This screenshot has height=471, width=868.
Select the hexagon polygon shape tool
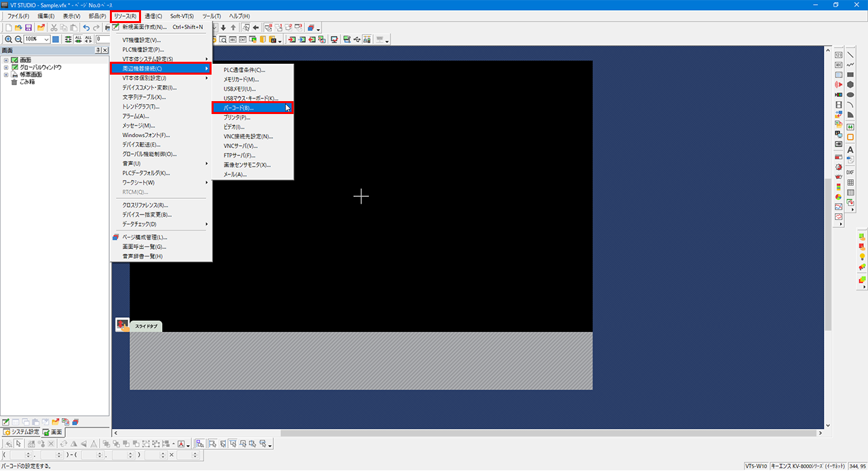850,85
